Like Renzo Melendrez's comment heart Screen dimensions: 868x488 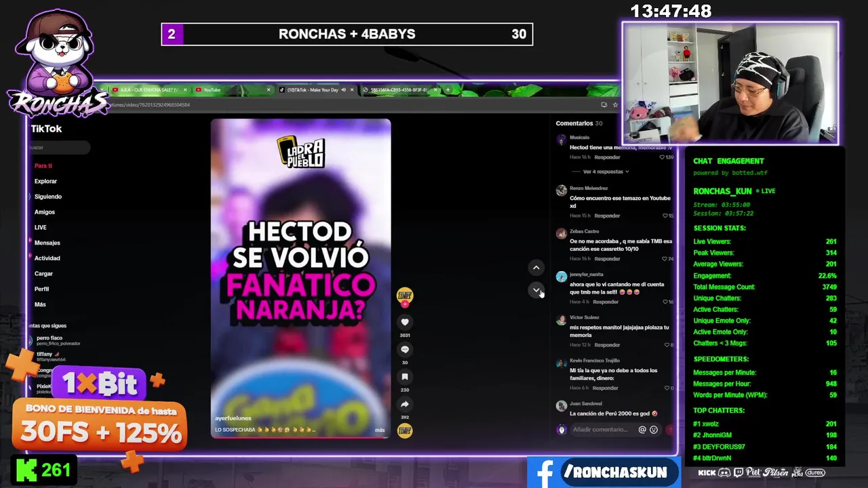(x=665, y=216)
